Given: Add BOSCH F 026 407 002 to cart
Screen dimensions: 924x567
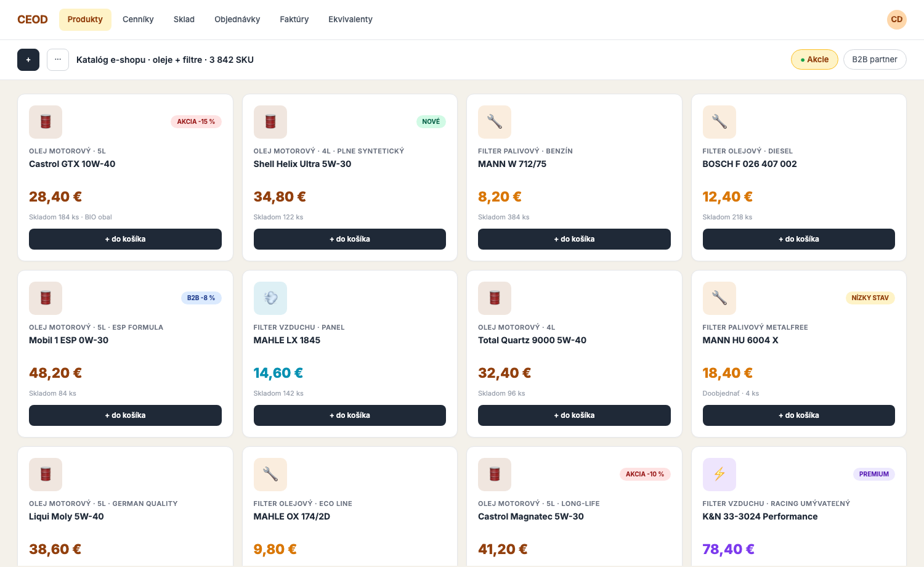Looking at the screenshot, I should coord(799,239).
